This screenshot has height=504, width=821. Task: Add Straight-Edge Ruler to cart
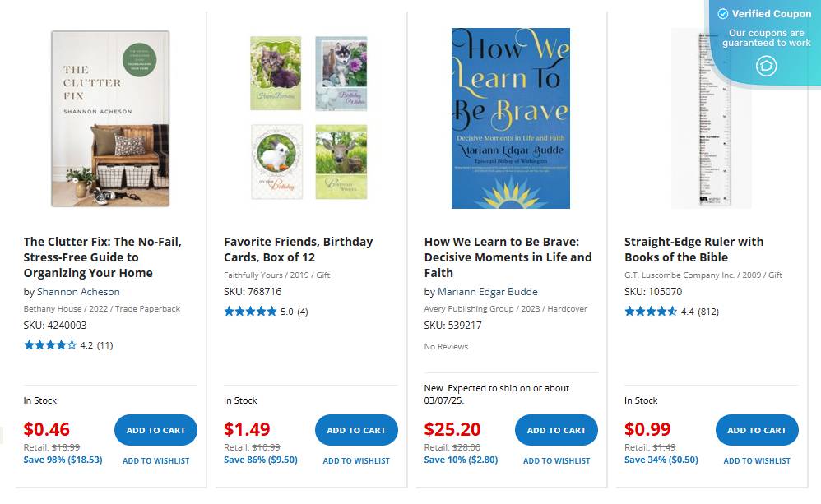756,429
